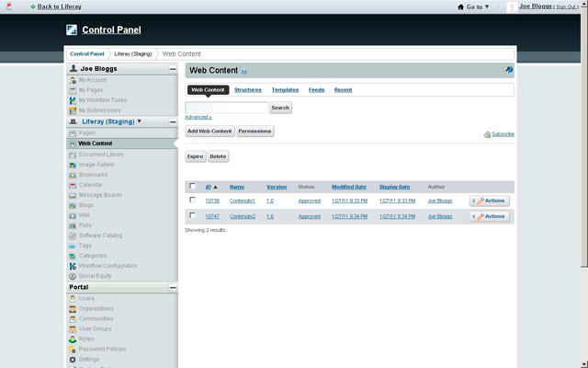Select the Pages icon in sidebar
The image size is (588, 368).
pos(73,133)
